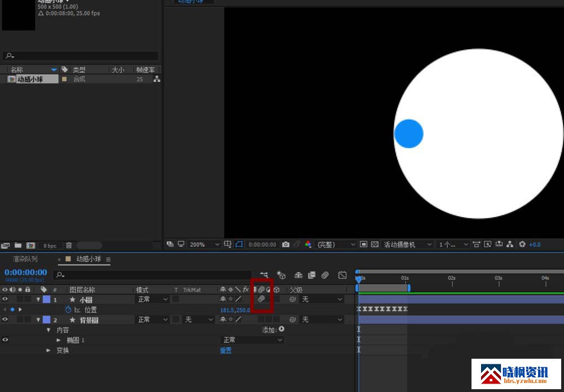Viewport: 564px width, 392px height.
Task: Toggle hide shy layers in timeline
Action: tap(298, 275)
